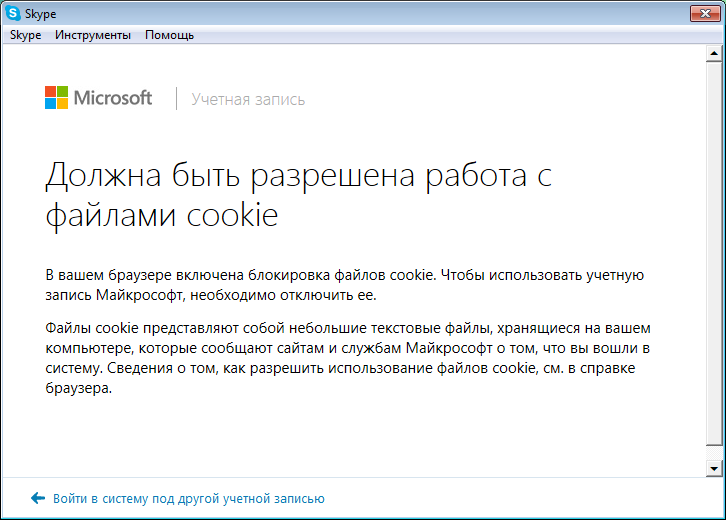Click the back arrow icon at bottom
The width and height of the screenshot is (726, 520).
tap(38, 498)
